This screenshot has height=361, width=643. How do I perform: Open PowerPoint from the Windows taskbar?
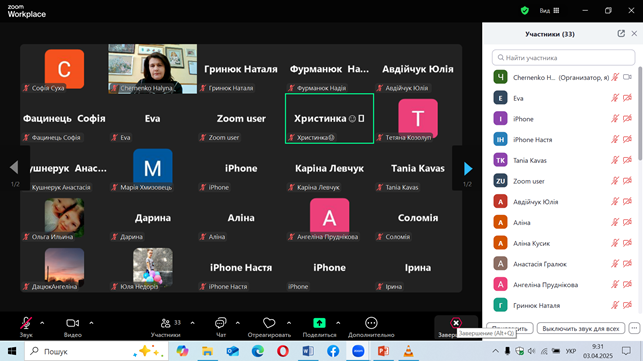383,351
